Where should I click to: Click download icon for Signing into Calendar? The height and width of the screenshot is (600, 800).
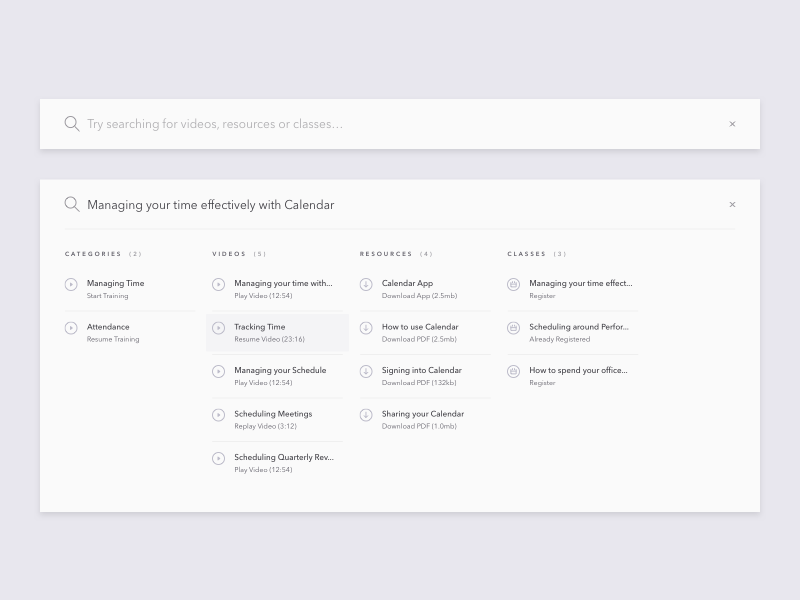coord(366,371)
